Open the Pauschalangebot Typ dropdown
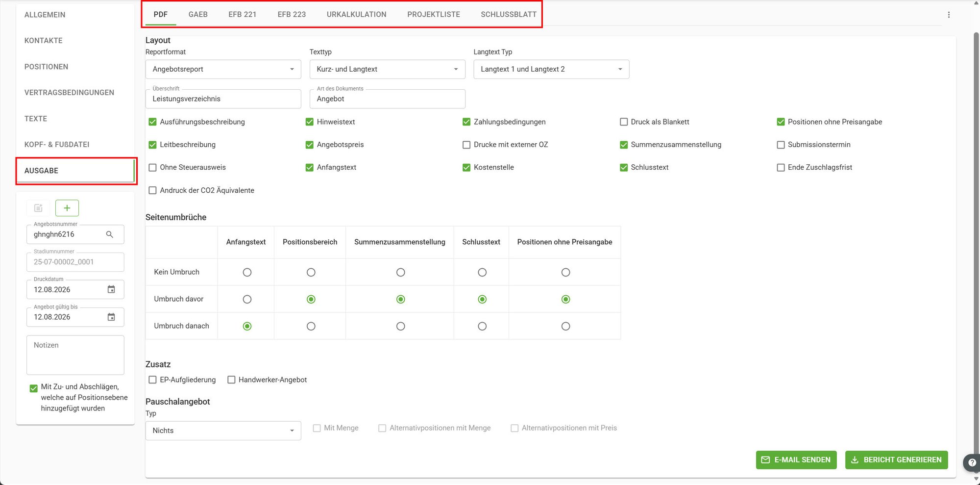This screenshot has width=980, height=485. click(x=223, y=431)
